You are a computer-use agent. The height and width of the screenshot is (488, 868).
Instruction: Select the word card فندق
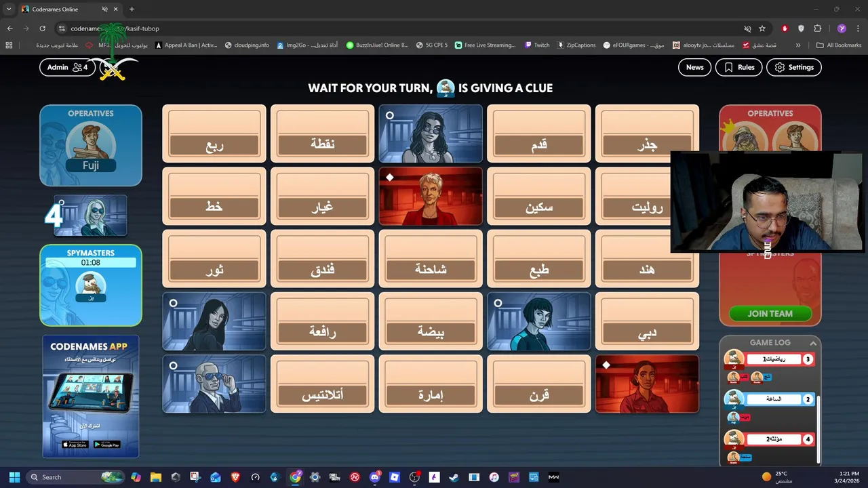click(x=323, y=259)
